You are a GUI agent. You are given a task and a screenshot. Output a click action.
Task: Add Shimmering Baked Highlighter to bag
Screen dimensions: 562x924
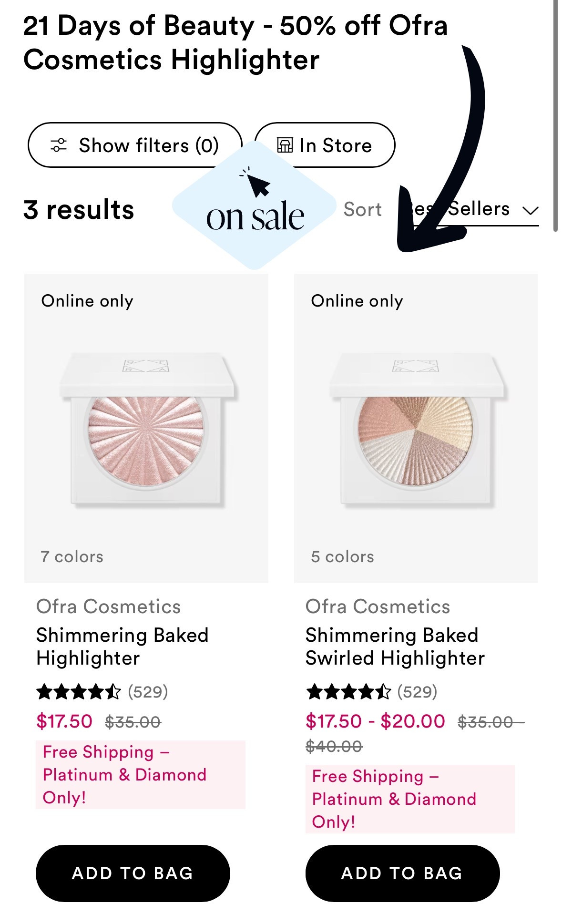[x=132, y=873]
